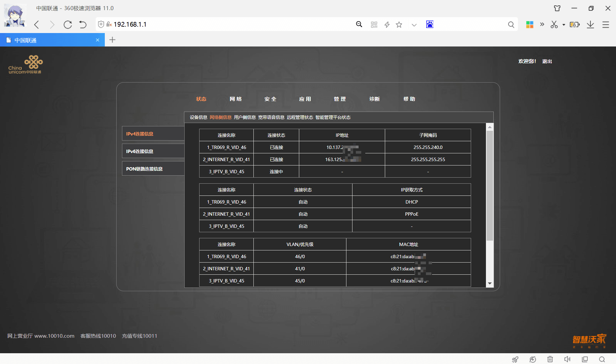Click the lightning speed-mode icon

tap(387, 25)
